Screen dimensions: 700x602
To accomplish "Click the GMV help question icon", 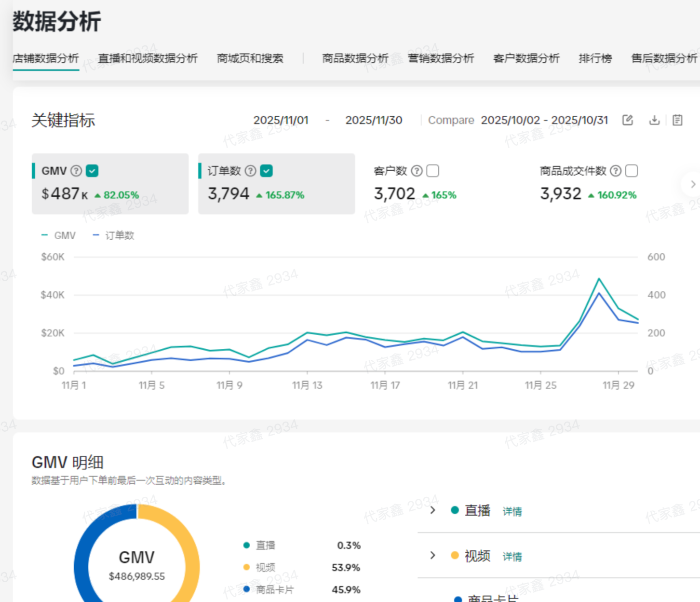I will pyautogui.click(x=76, y=171).
